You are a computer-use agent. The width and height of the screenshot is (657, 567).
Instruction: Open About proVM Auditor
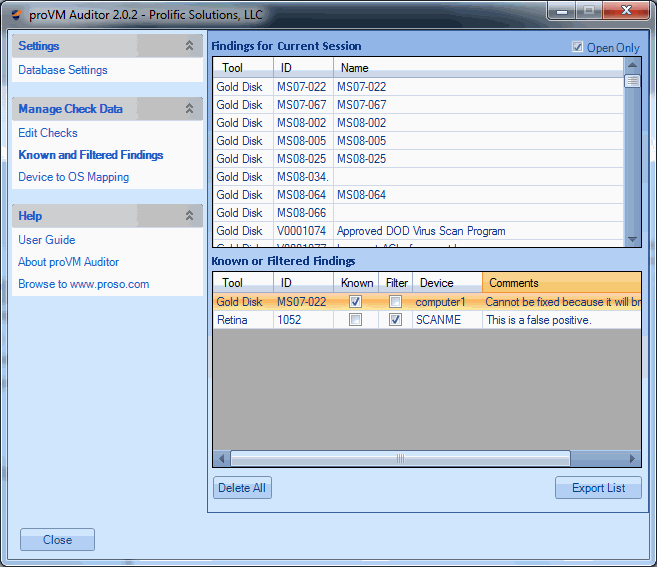tap(69, 262)
